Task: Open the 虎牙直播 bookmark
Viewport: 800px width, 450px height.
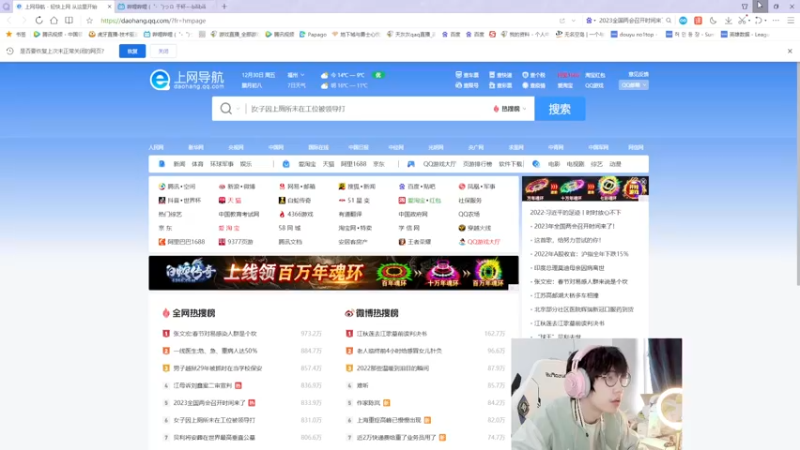Action: pos(113,34)
